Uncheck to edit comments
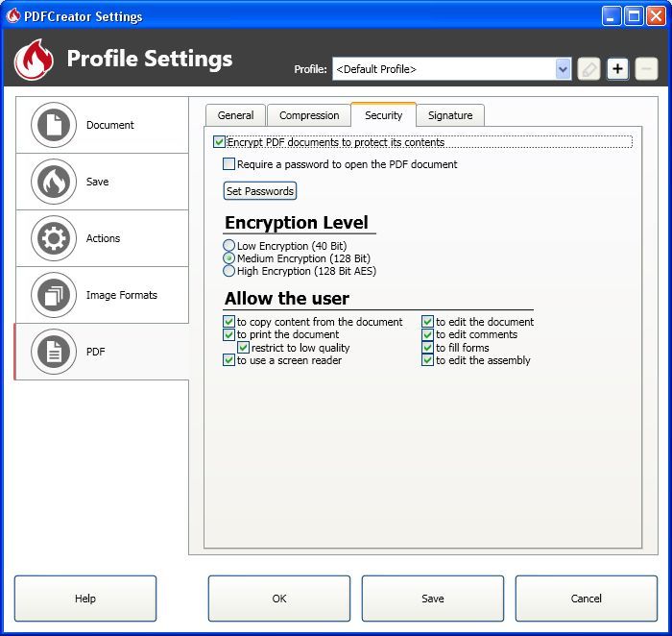The width and height of the screenshot is (672, 636). pos(427,334)
